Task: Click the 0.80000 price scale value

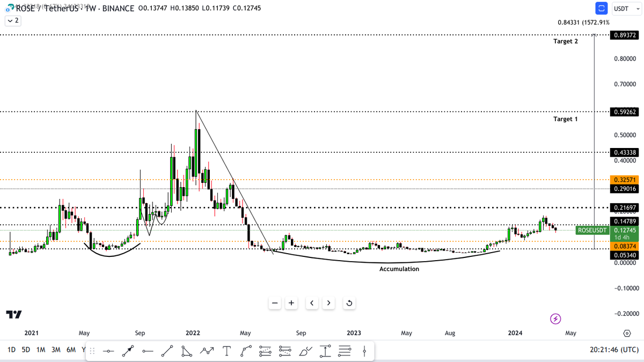Action: [625, 58]
